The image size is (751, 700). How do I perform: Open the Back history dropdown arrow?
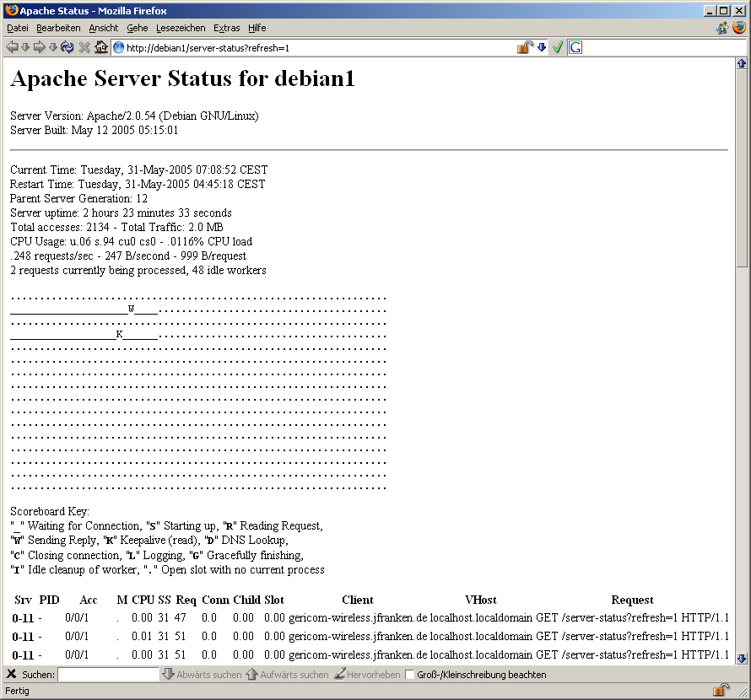pos(25,47)
